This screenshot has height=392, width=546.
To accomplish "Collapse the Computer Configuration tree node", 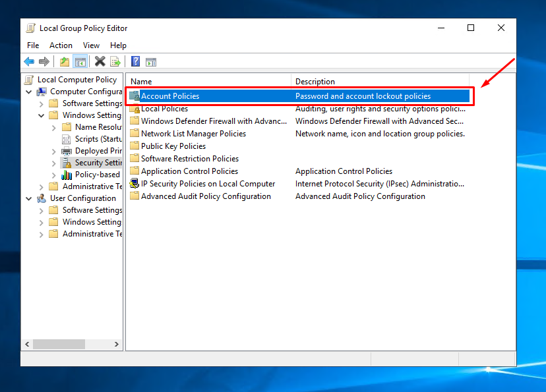I will coord(28,92).
